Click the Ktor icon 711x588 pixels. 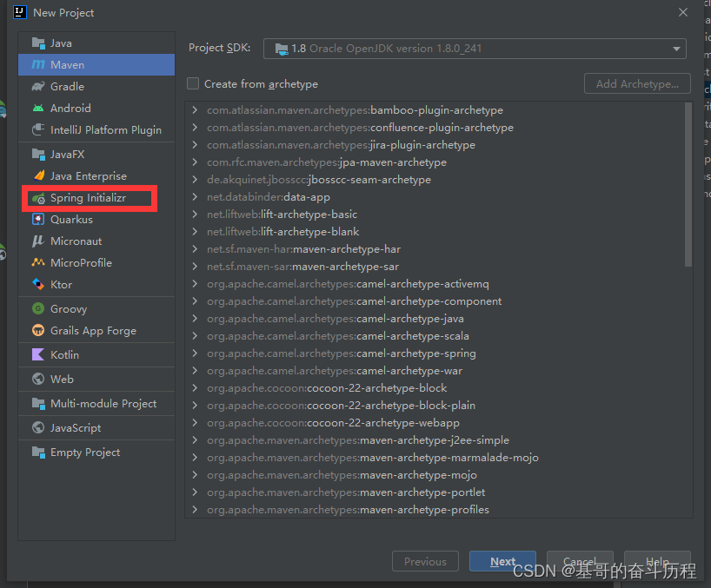38,284
